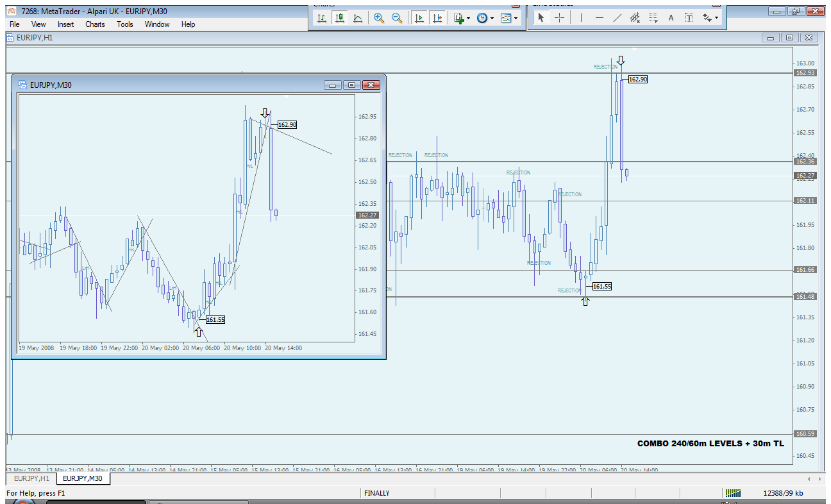Image resolution: width=831 pixels, height=504 pixels.
Task: Toggle chart shift from right border
Action: click(437, 18)
